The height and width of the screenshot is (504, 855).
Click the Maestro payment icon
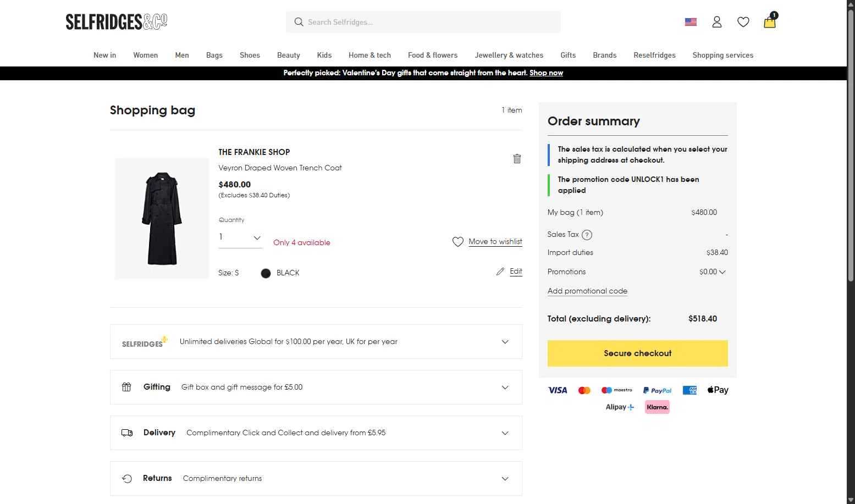(x=616, y=390)
